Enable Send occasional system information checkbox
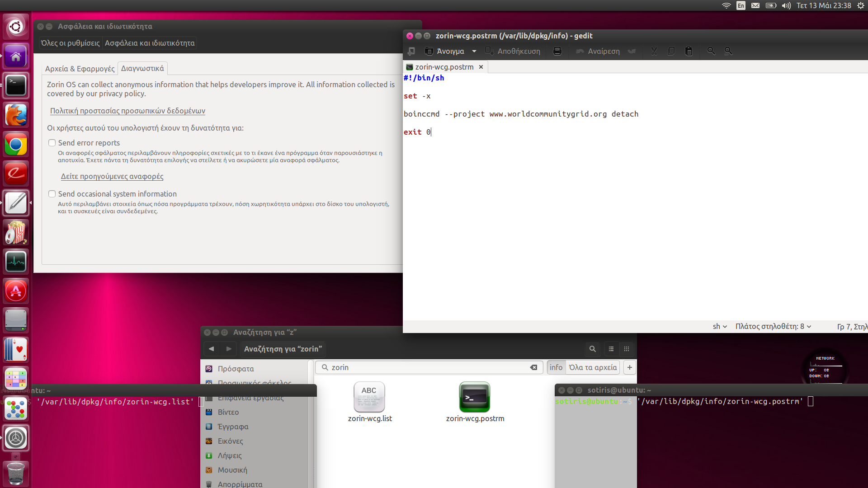The height and width of the screenshot is (488, 868). [x=52, y=194]
